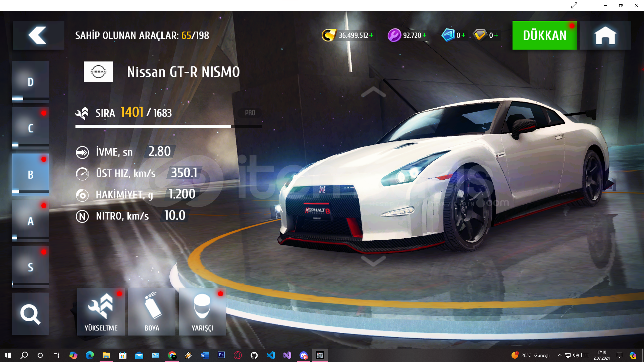The width and height of the screenshot is (644, 362).
Task: Click the handling value 1.200
Action: [182, 194]
